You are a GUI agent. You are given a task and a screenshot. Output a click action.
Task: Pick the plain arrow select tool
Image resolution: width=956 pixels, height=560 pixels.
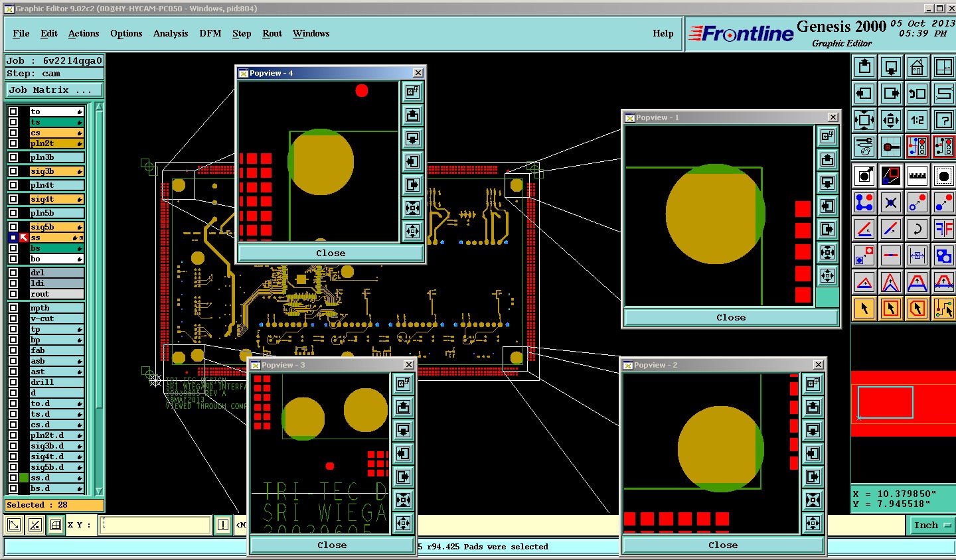(x=864, y=309)
